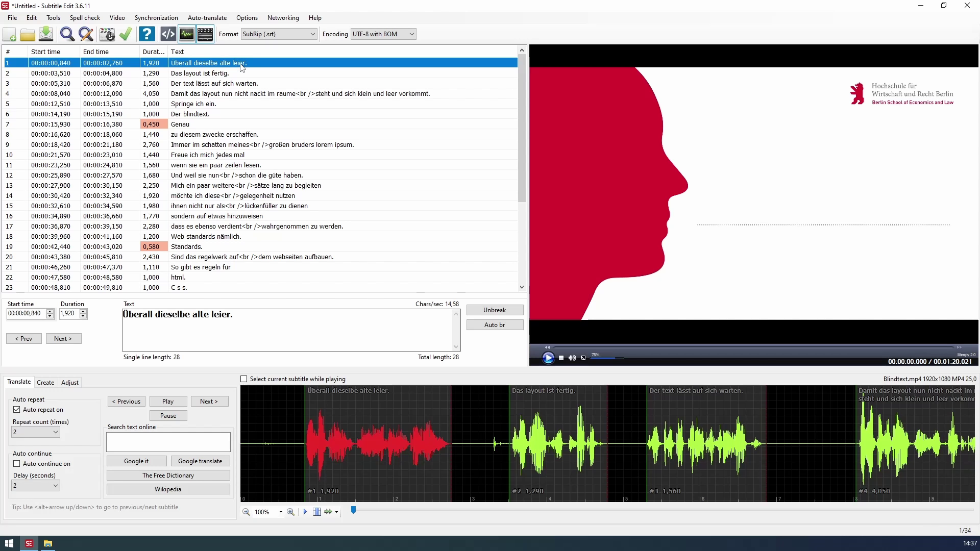The width and height of the screenshot is (980, 551).
Task: Toggle source view code icon
Action: tap(168, 34)
